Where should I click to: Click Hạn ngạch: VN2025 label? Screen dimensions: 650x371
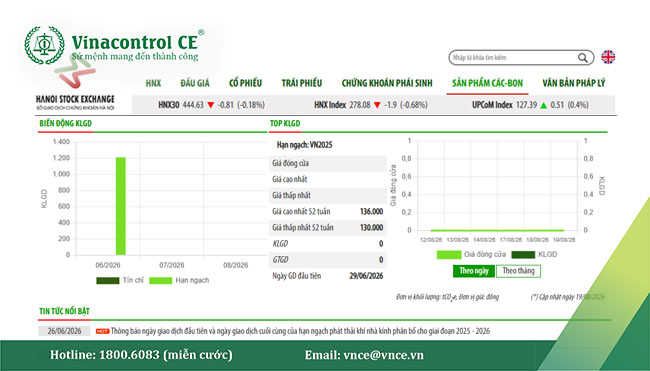[x=305, y=145]
